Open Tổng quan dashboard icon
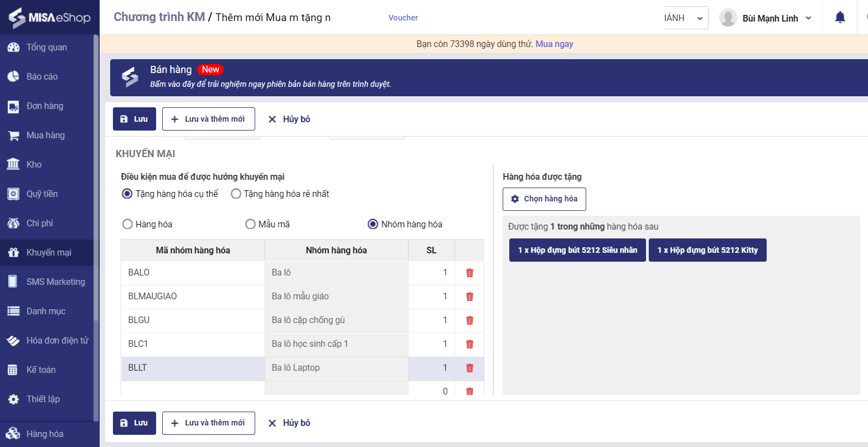 (x=13, y=47)
